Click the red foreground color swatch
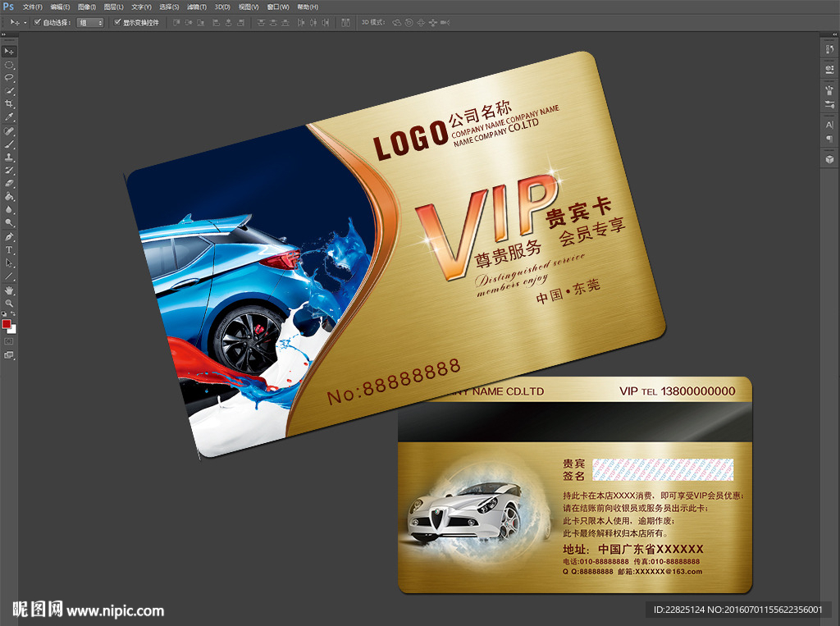 coord(6,324)
